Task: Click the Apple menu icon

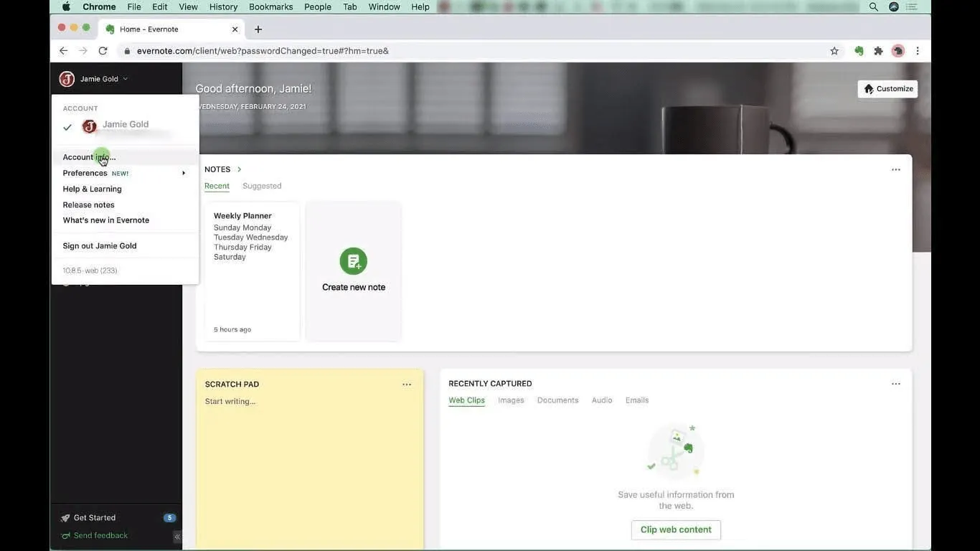Action: 66,6
